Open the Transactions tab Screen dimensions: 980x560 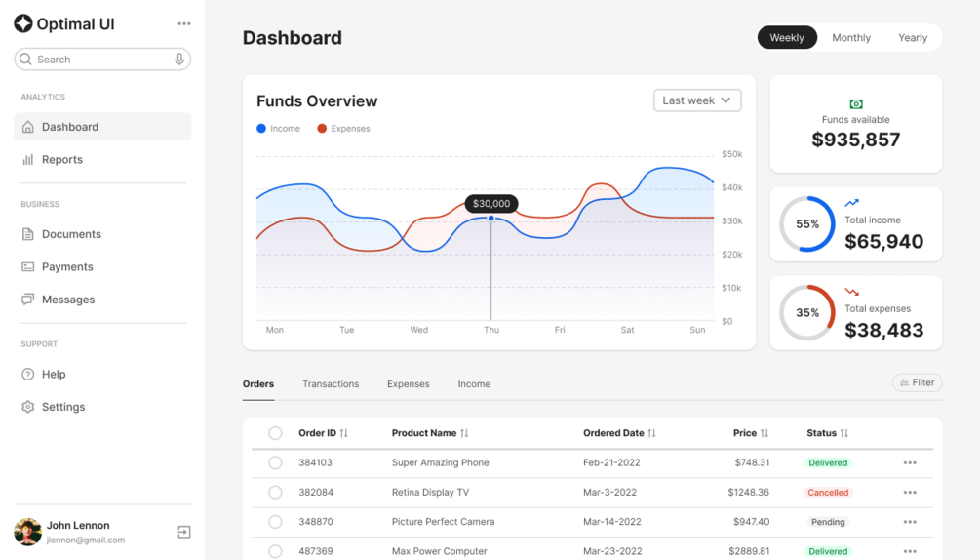[331, 384]
